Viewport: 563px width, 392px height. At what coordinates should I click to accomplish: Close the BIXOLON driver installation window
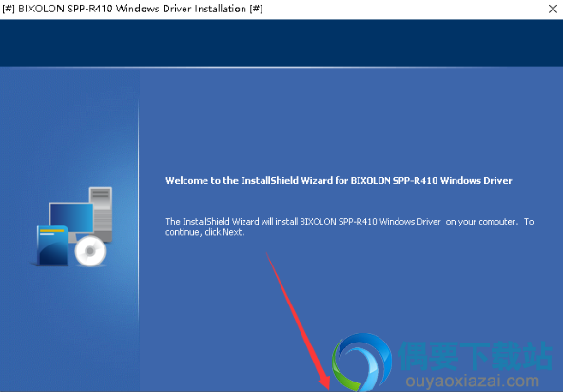pos(553,9)
